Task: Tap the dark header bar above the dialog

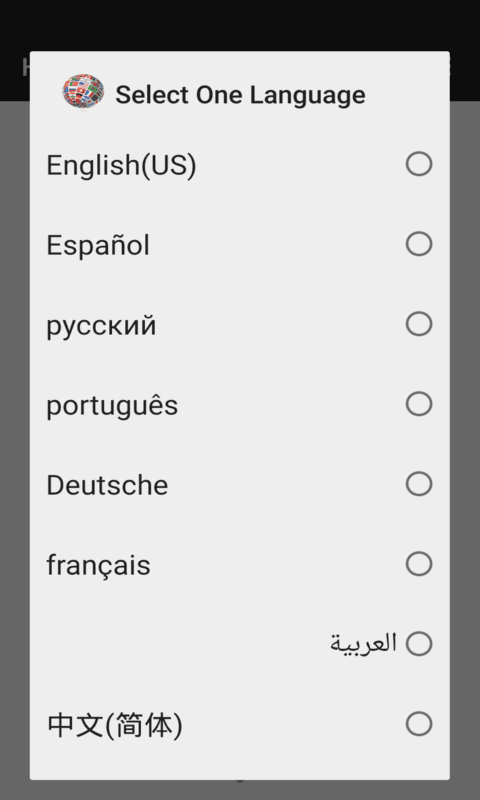Action: click(240, 24)
